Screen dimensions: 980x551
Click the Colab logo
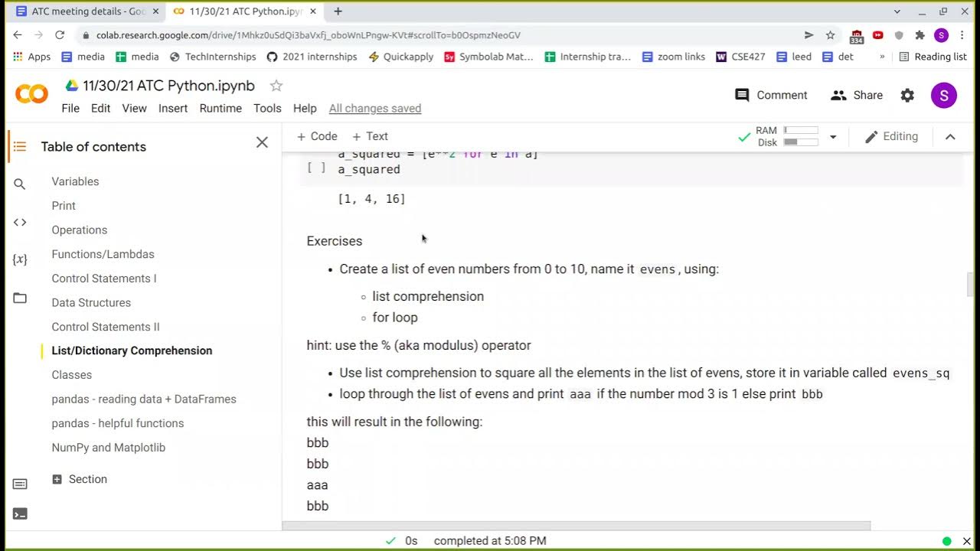point(31,94)
